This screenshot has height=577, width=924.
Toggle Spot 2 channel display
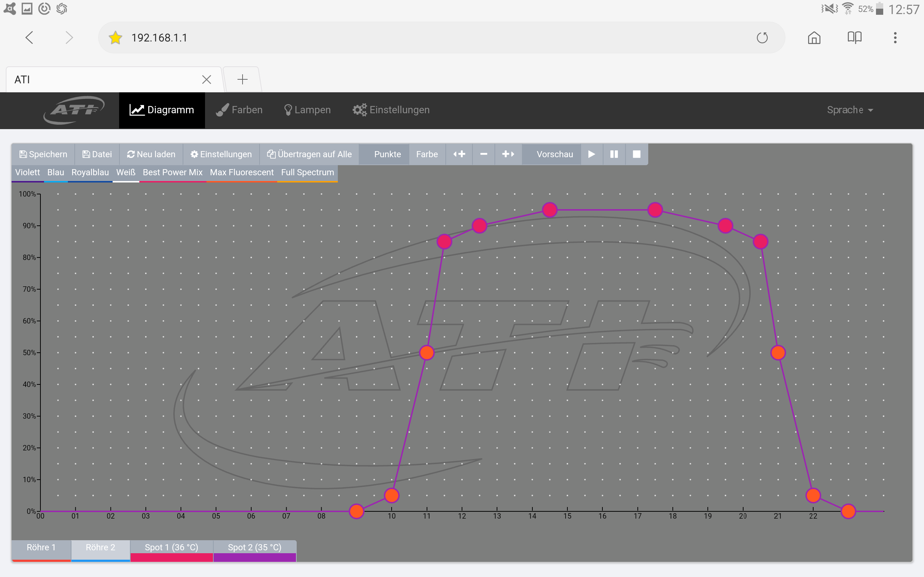[x=255, y=548]
